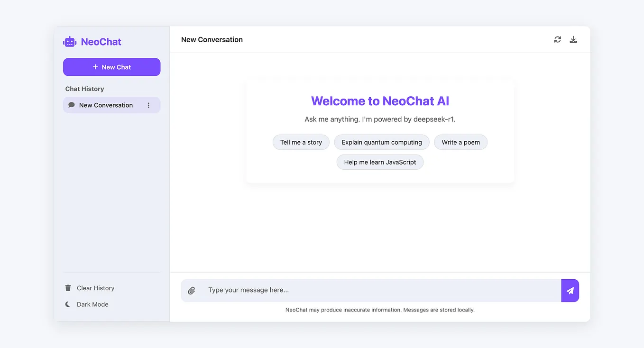This screenshot has width=644, height=348.
Task: Open the three-dot menu on New Conversation
Action: [148, 105]
